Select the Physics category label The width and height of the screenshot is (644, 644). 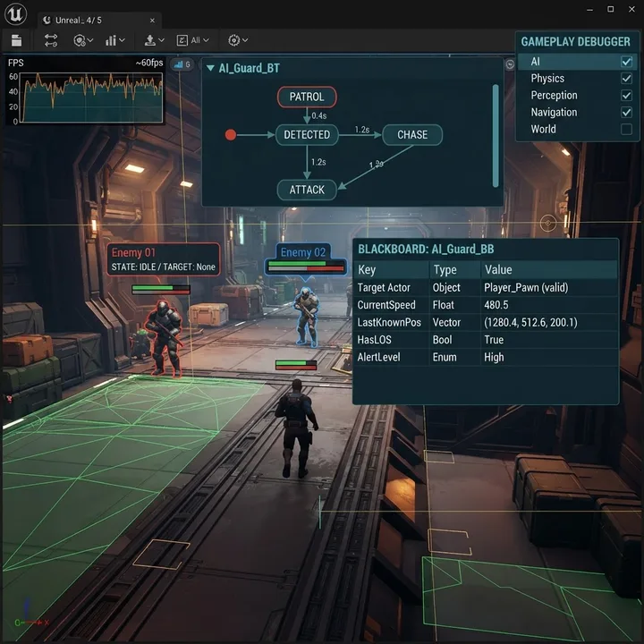tap(547, 79)
